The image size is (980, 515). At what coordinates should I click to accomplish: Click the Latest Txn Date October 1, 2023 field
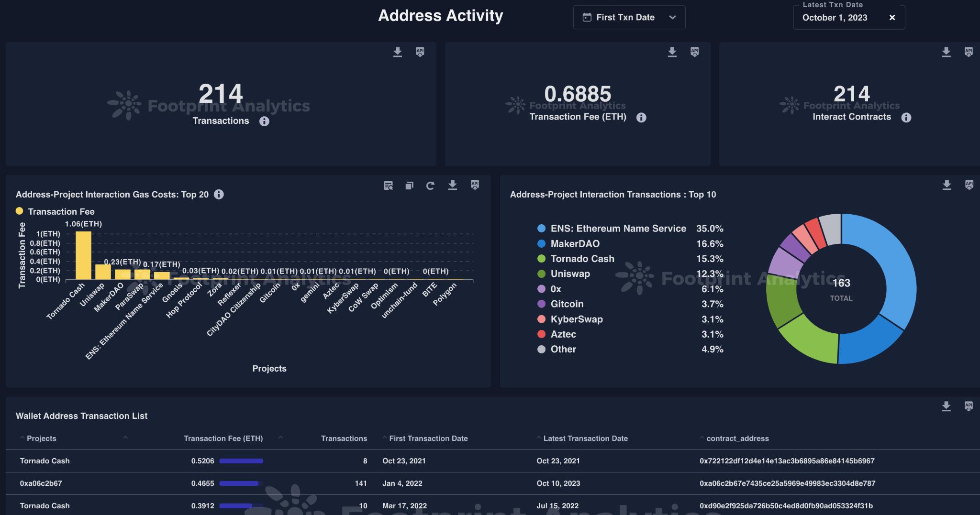click(835, 18)
